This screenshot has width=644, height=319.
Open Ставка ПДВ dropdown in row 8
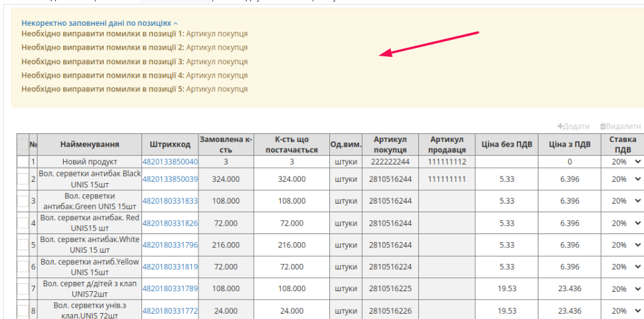pos(624,310)
